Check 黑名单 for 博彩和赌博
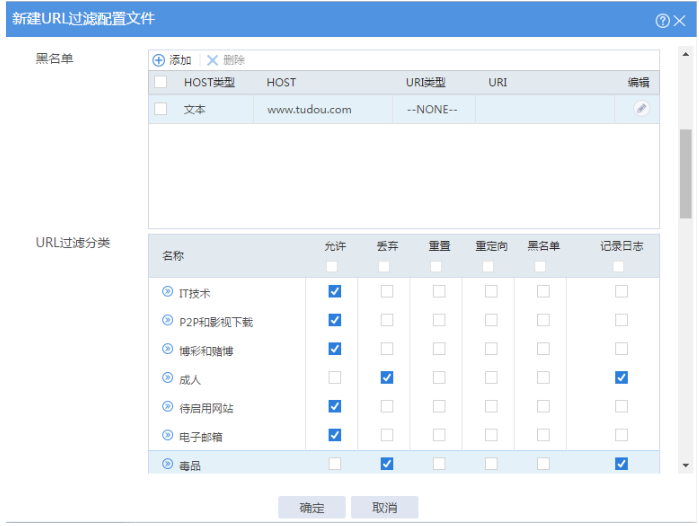 tap(543, 349)
